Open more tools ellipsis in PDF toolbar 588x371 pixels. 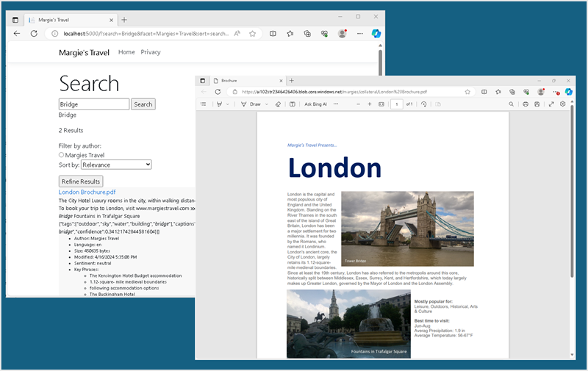click(x=336, y=104)
